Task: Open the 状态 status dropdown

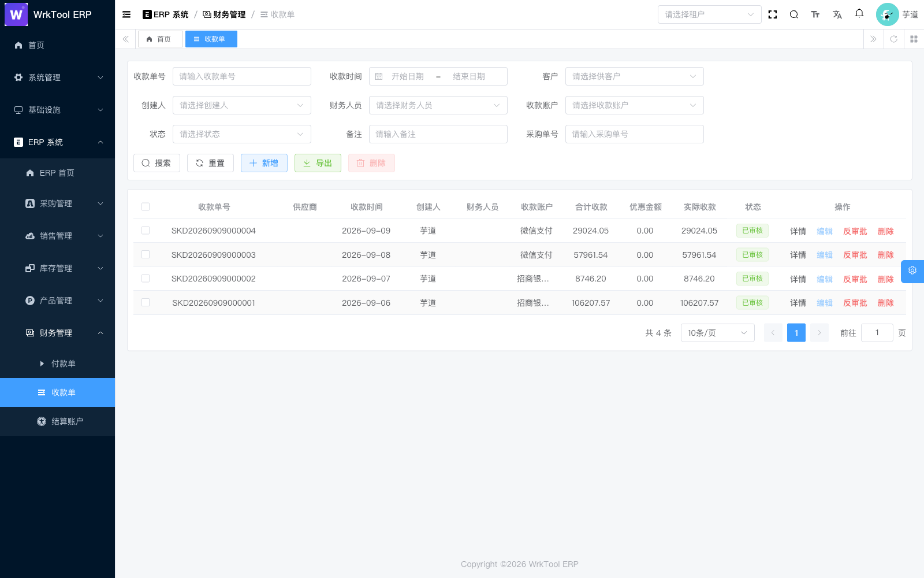Action: coord(241,134)
